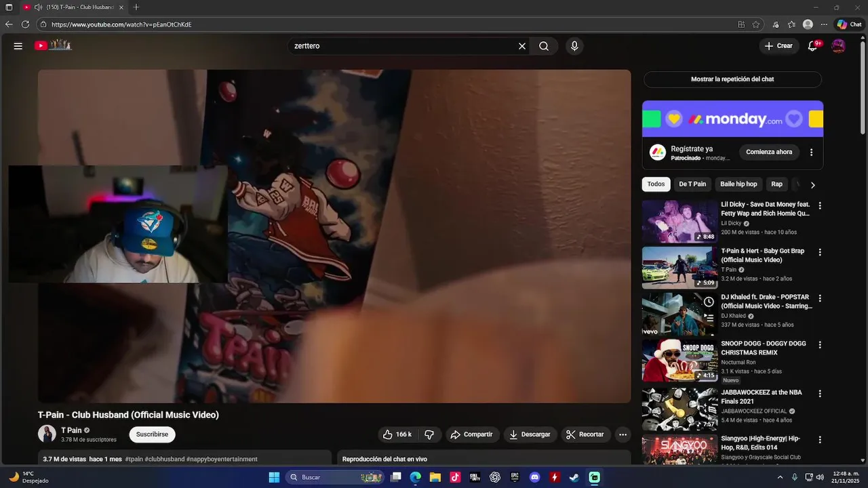This screenshot has width=868, height=488.
Task: Open Lil Dicky Save Dat Money thumbnail
Action: coord(679,221)
